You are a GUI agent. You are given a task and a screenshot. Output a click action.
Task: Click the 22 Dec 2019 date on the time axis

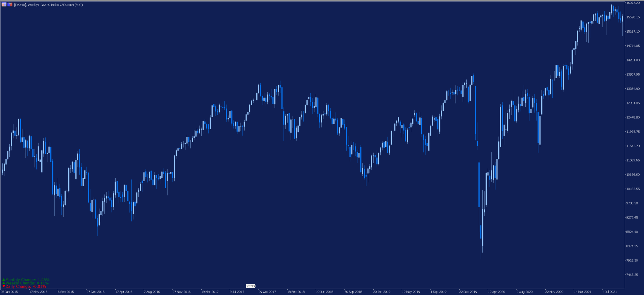pyautogui.click(x=468, y=292)
